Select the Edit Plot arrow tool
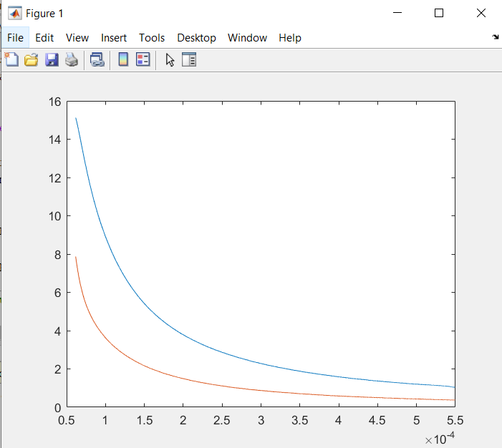This screenshot has width=502, height=448. click(170, 60)
